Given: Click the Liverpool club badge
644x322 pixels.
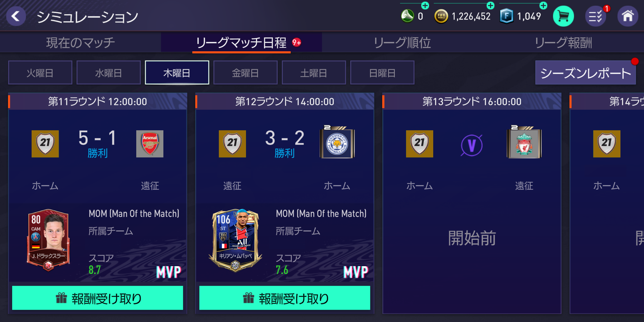Looking at the screenshot, I should 524,143.
